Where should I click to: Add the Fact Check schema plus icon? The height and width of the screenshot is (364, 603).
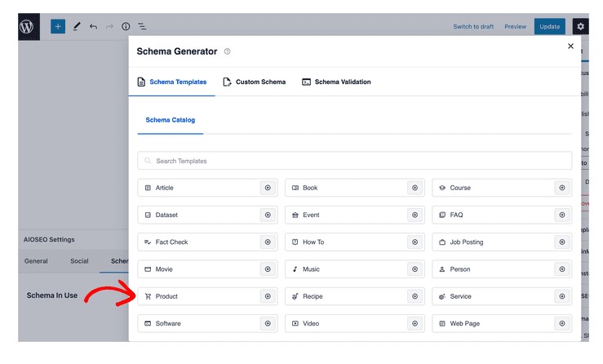[268, 242]
